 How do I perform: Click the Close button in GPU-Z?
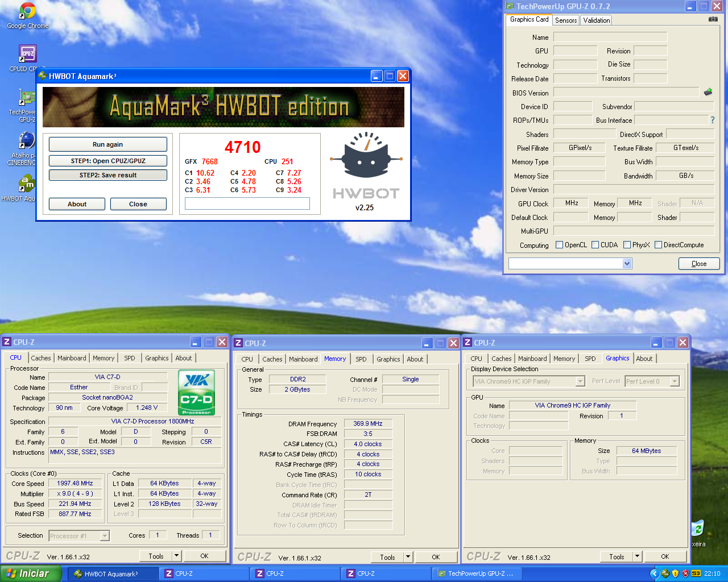(699, 264)
